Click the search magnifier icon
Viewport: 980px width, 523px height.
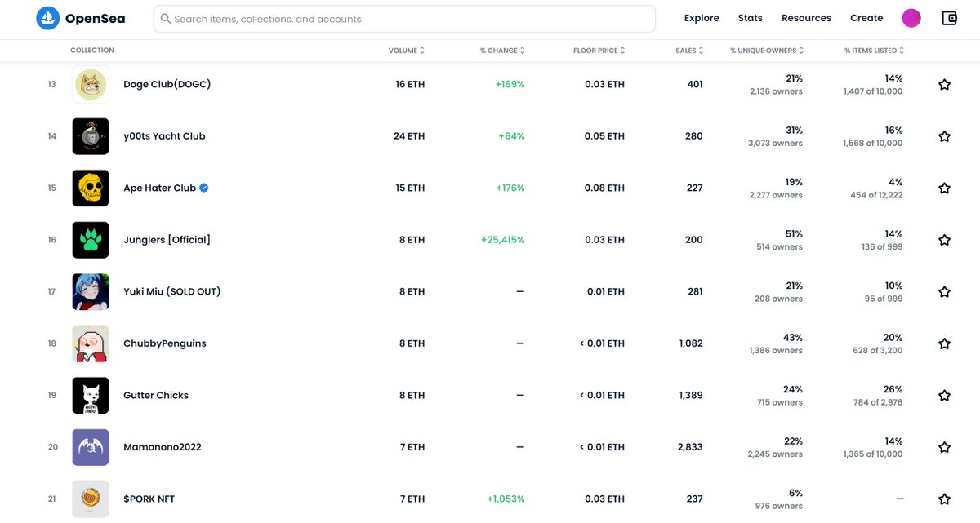[166, 19]
